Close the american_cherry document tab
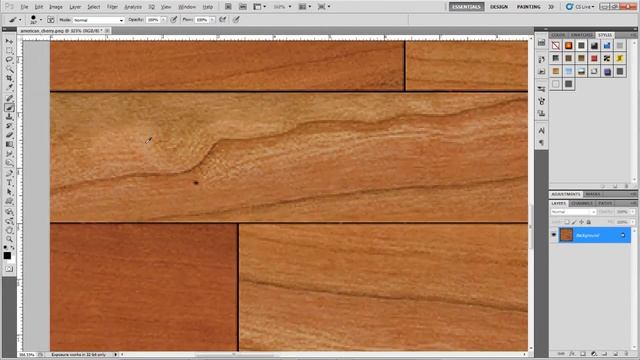This screenshot has height=360, width=640. [x=107, y=31]
